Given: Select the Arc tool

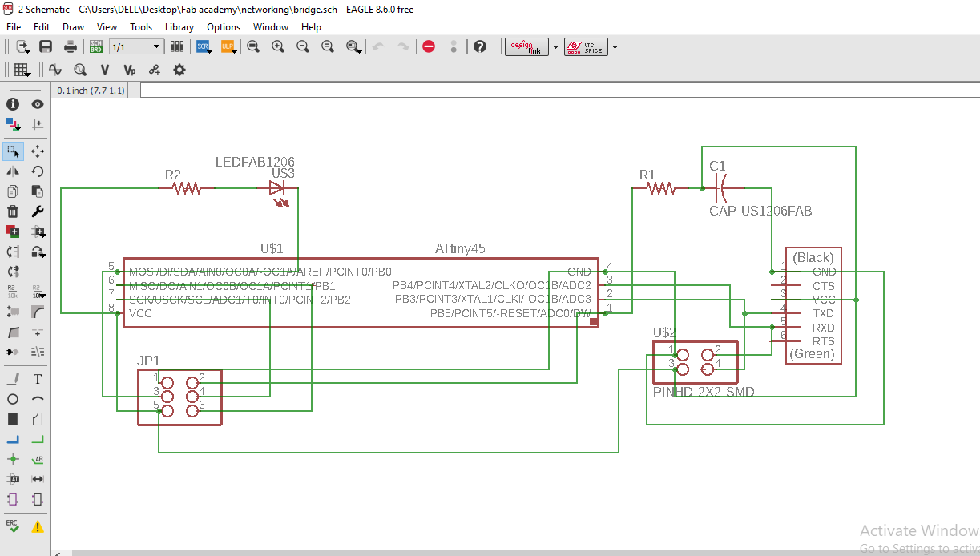Looking at the screenshot, I should [x=38, y=399].
